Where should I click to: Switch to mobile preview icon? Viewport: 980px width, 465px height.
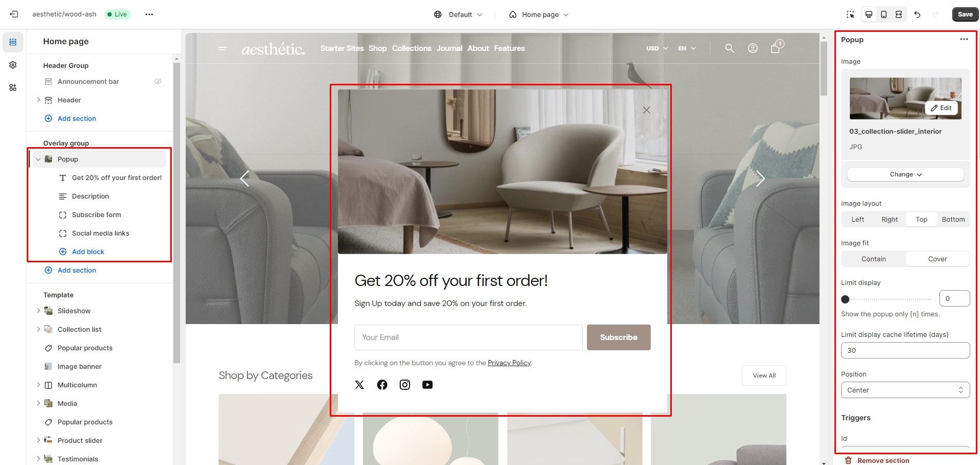tap(884, 14)
